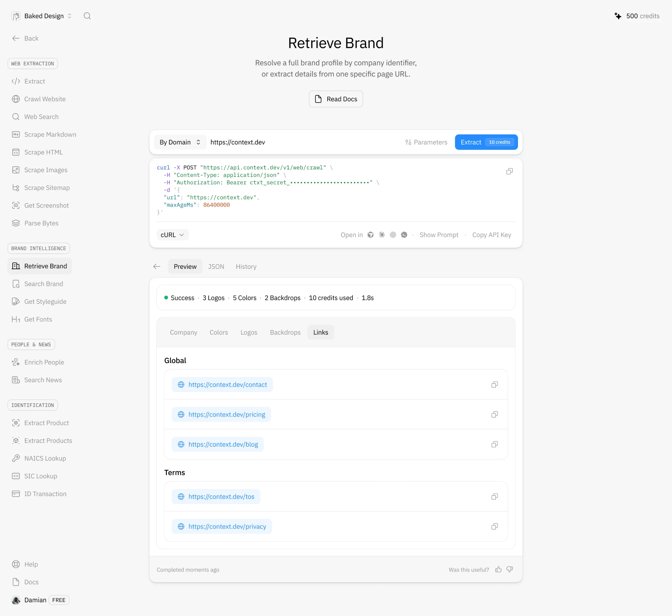The height and width of the screenshot is (616, 672).
Task: Select the Colors tab
Action: click(x=219, y=332)
